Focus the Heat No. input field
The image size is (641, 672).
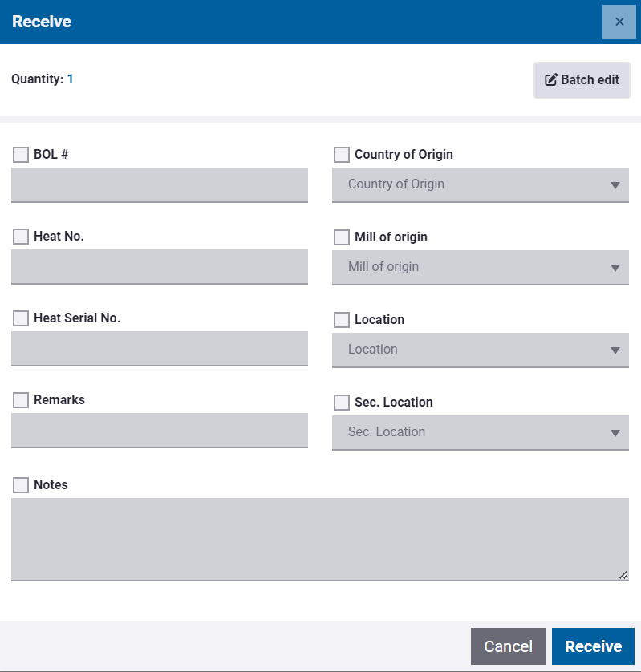(160, 266)
